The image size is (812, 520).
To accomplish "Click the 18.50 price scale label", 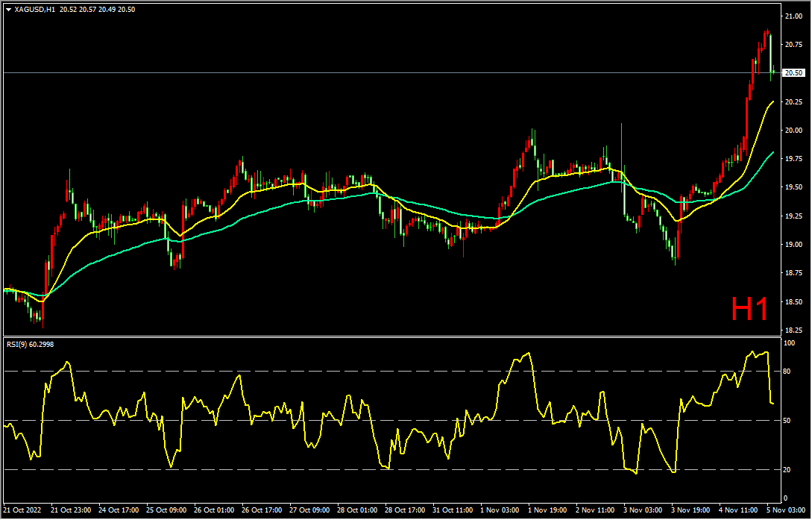I will click(x=794, y=301).
